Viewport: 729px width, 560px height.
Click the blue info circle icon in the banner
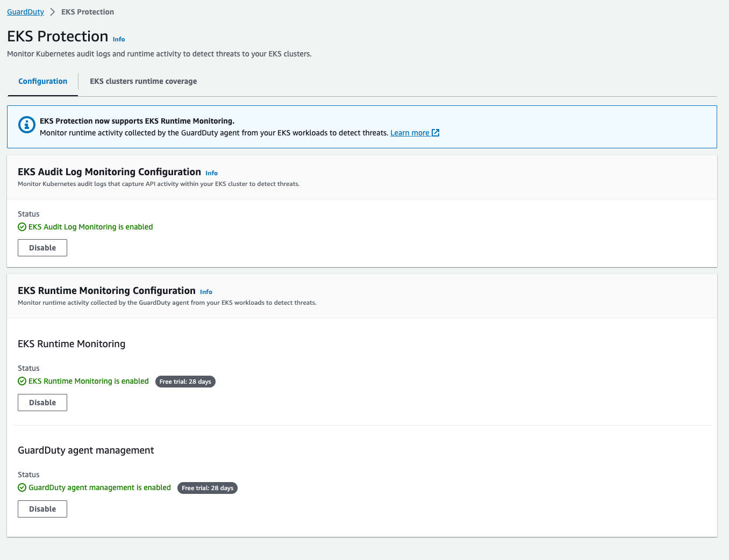[x=26, y=125]
